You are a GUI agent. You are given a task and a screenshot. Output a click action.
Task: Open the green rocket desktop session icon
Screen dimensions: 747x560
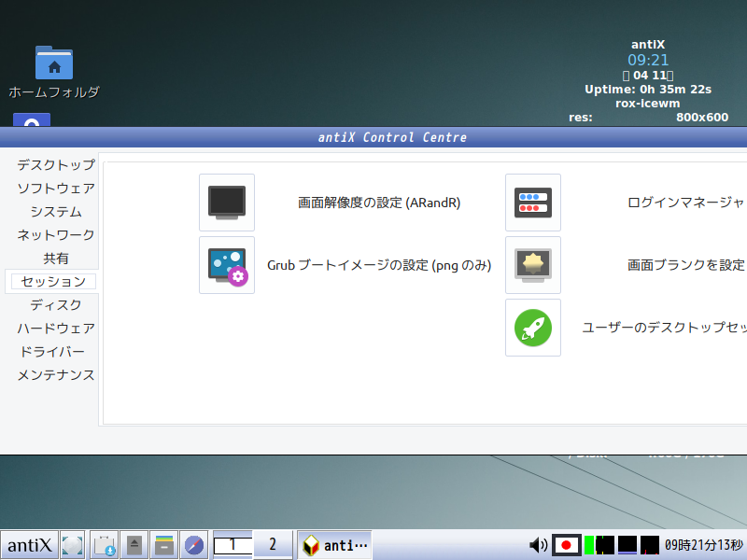[x=533, y=328]
